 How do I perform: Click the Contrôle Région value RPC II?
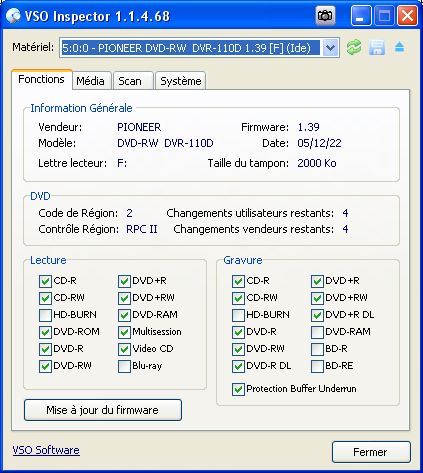point(142,229)
